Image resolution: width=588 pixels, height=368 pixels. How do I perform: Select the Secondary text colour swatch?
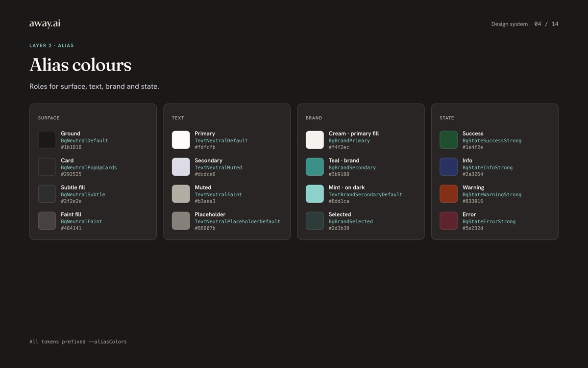181,167
